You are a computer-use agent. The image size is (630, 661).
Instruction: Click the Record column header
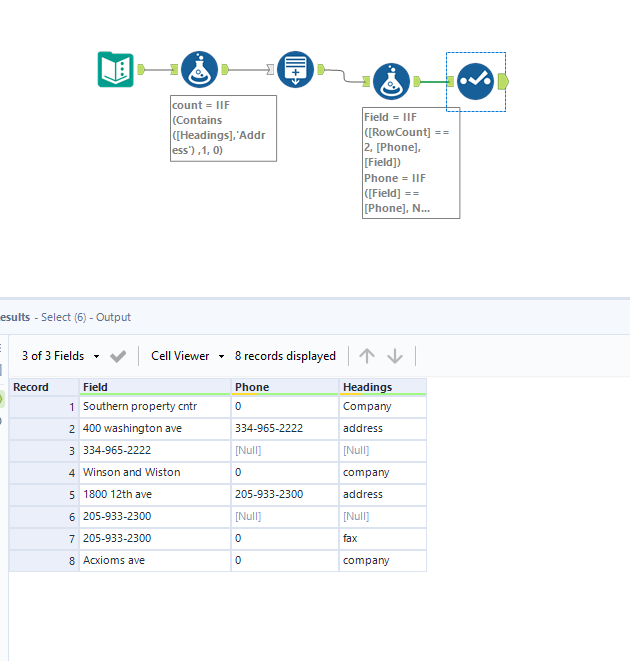[44, 387]
